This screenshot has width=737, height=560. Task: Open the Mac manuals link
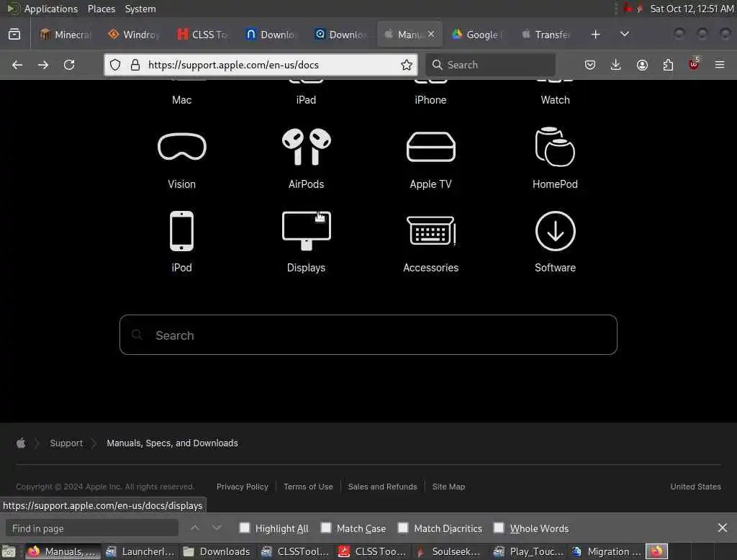tap(181, 99)
